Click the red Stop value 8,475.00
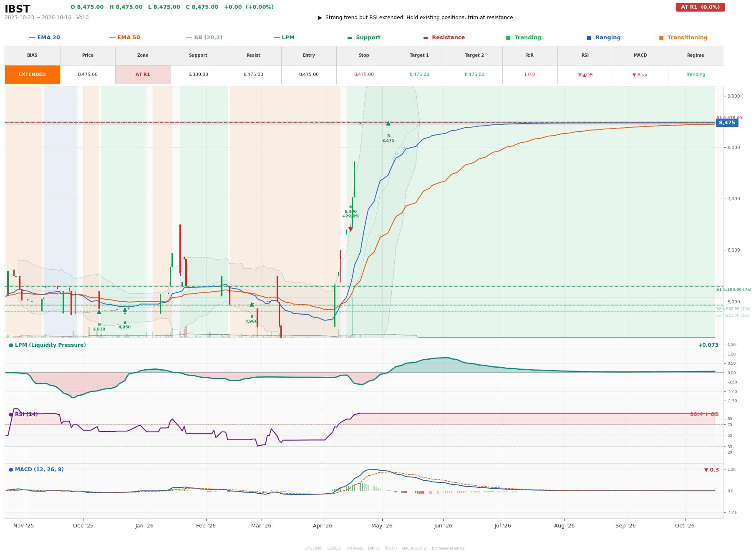 (364, 75)
